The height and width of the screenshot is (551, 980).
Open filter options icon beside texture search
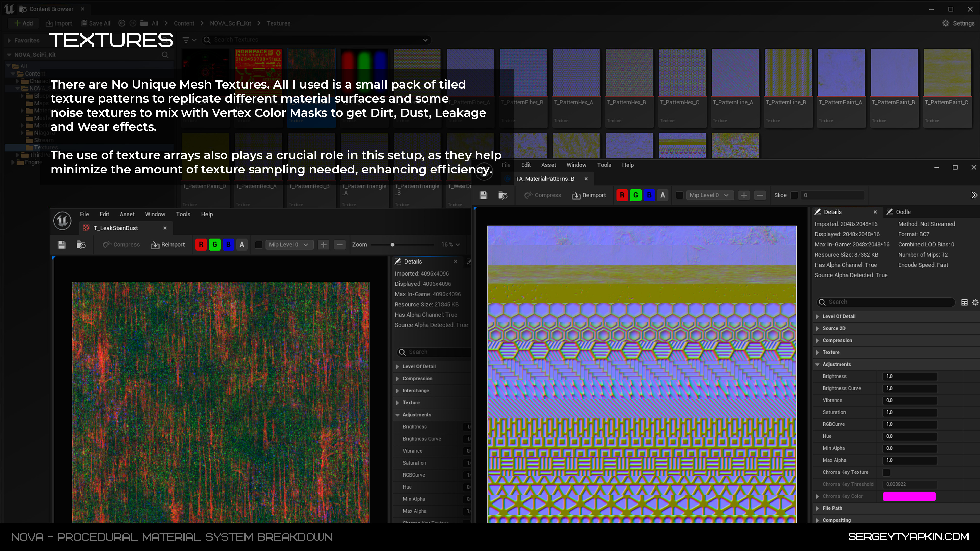point(189,40)
